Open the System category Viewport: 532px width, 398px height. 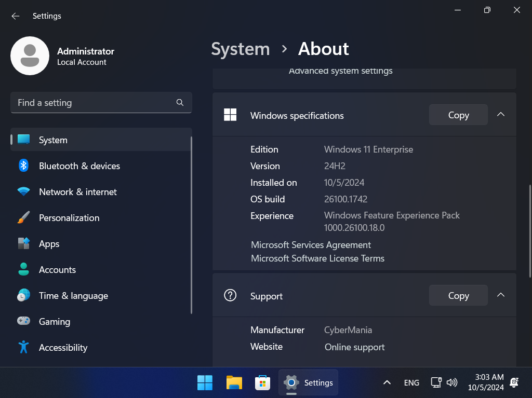click(x=101, y=140)
